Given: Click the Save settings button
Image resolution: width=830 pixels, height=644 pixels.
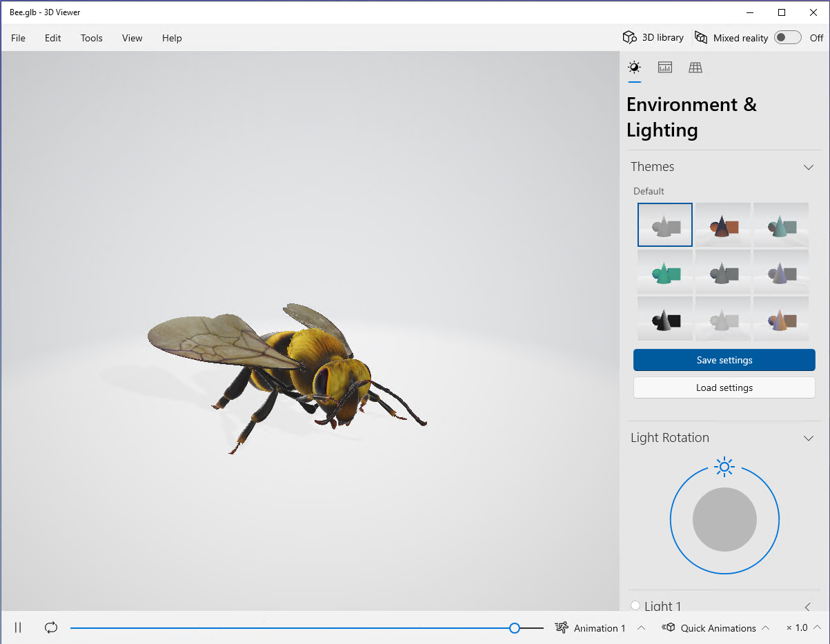Looking at the screenshot, I should [724, 360].
